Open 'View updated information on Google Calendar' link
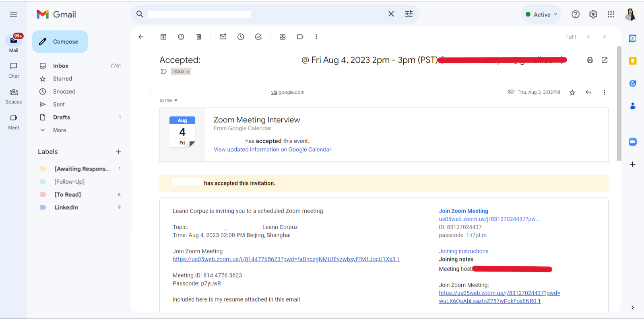The height and width of the screenshot is (319, 644). (272, 150)
